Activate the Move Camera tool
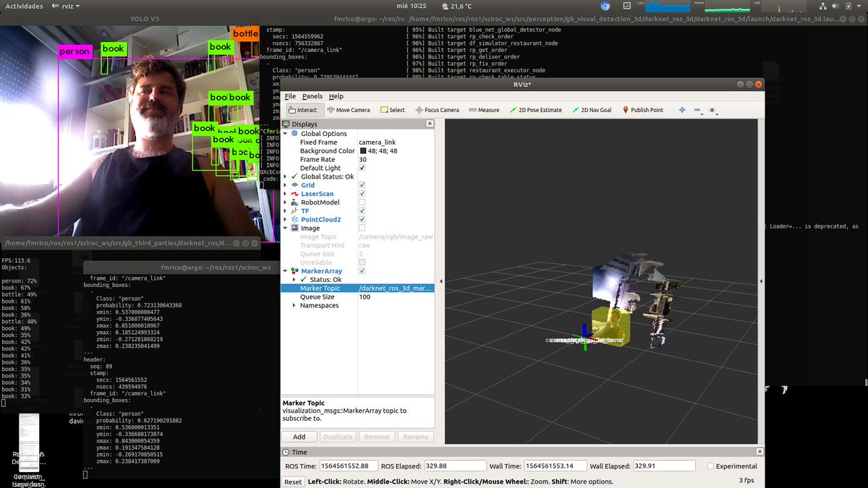868x488 pixels. [349, 110]
